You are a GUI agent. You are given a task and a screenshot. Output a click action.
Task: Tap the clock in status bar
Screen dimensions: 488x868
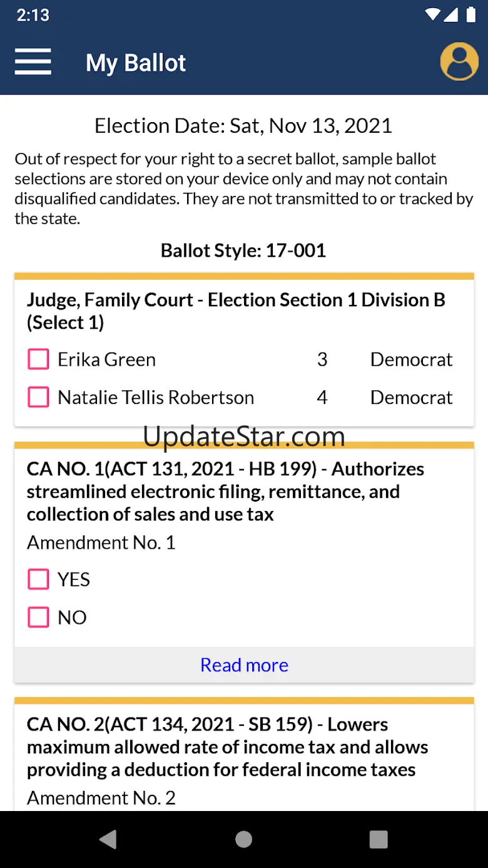pyautogui.click(x=33, y=15)
